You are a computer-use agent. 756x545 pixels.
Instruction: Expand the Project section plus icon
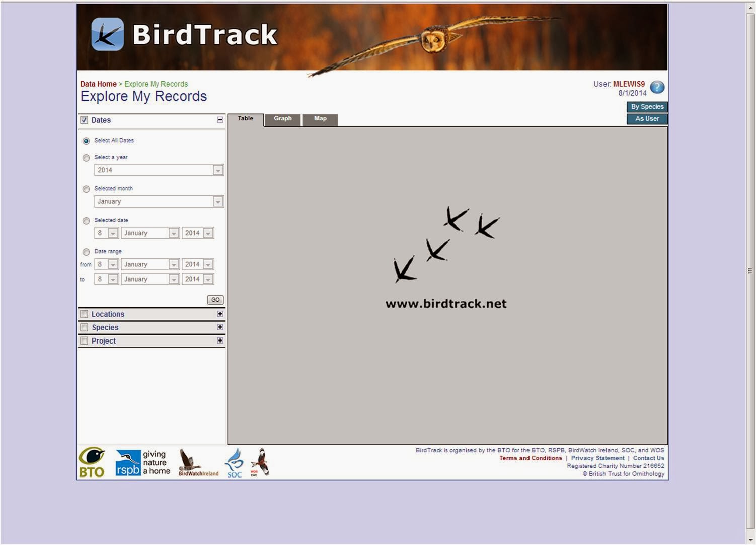tap(220, 340)
